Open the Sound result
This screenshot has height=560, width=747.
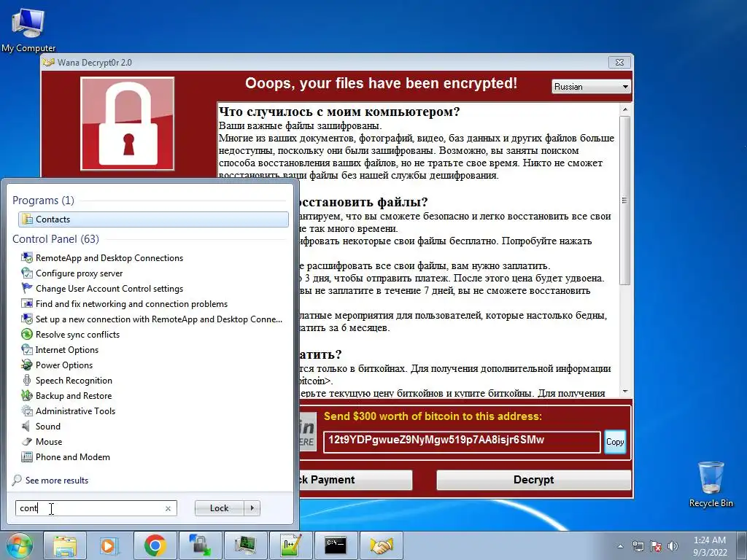47,426
